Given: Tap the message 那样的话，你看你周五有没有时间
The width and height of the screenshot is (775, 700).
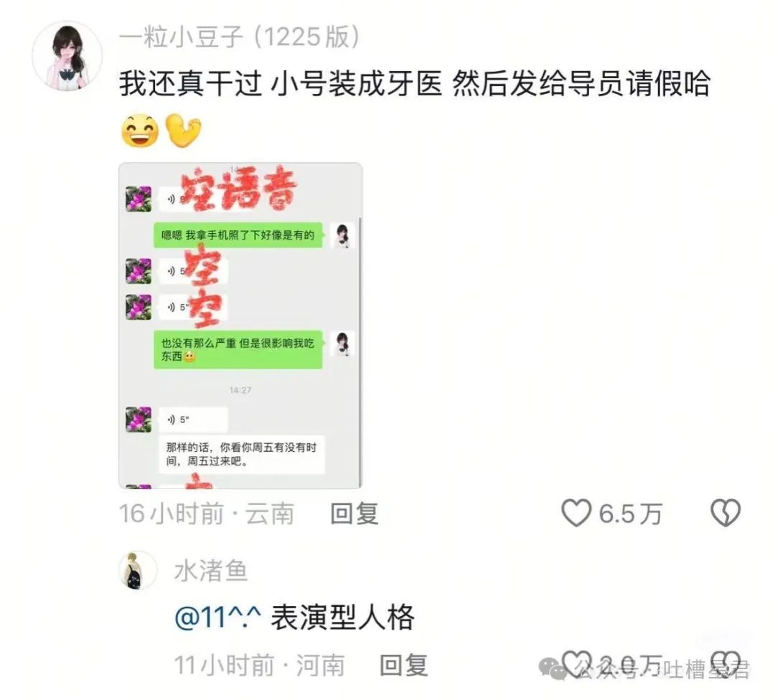Looking at the screenshot, I should point(241,454).
